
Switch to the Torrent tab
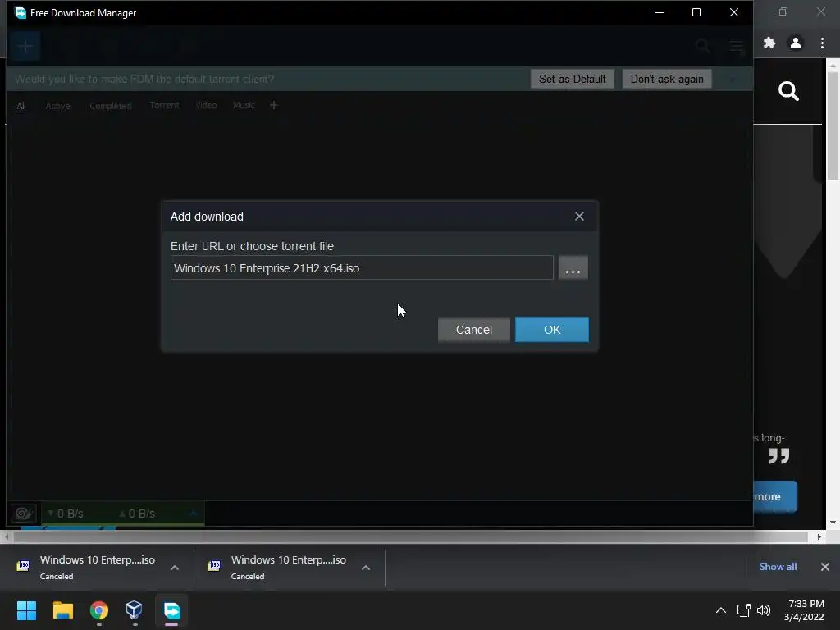click(x=164, y=105)
